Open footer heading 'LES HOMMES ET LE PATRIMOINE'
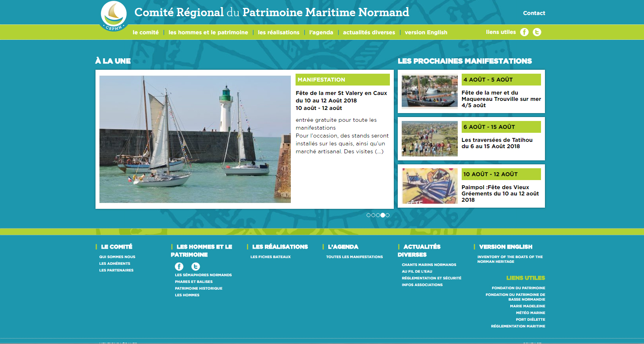Image resolution: width=644 pixels, height=344 pixels. tap(202, 251)
